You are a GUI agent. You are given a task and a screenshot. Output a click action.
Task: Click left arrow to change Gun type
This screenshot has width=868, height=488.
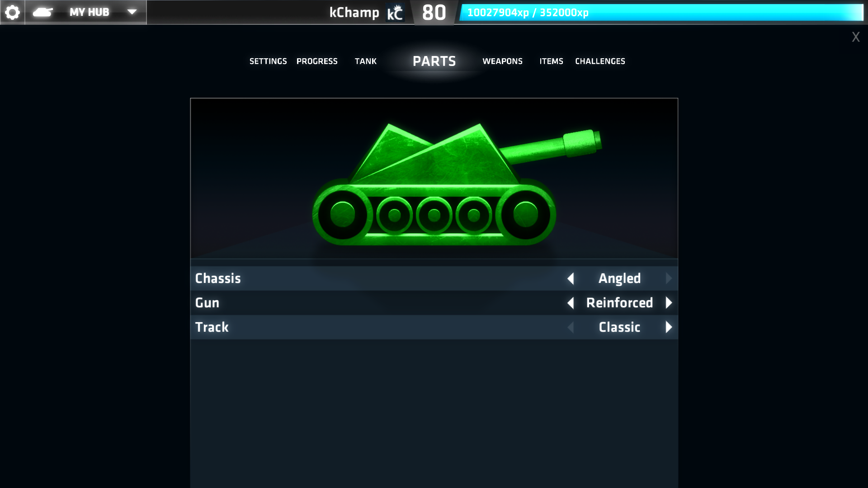point(570,303)
